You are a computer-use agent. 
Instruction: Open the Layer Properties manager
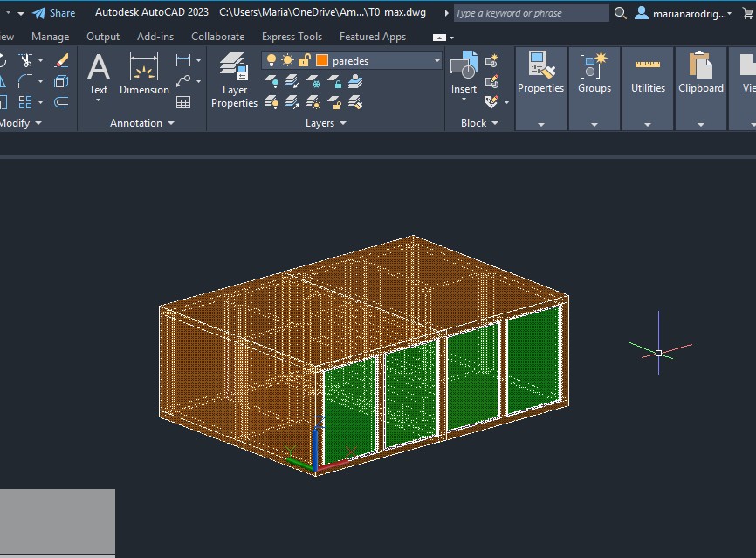234,79
